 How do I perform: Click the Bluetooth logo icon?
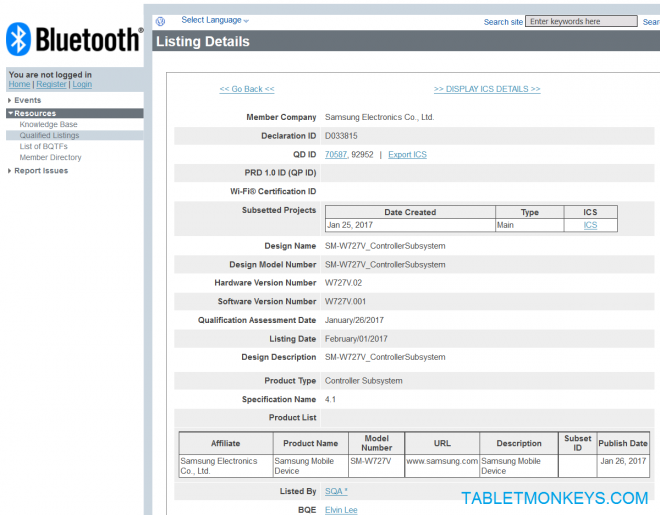(19, 39)
